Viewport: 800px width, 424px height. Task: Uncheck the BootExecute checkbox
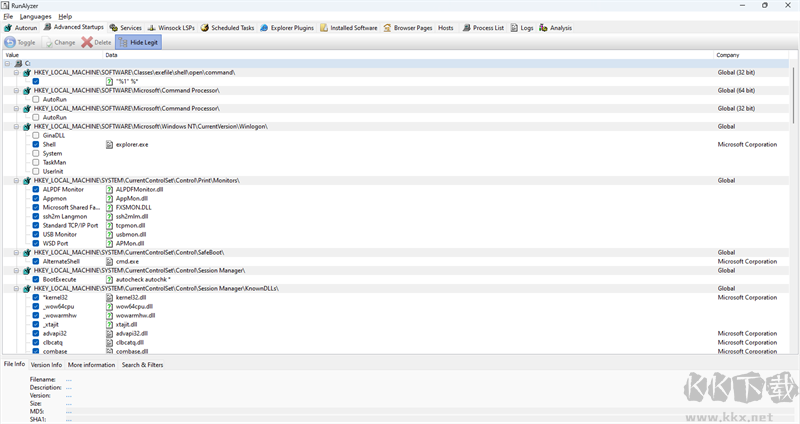click(x=36, y=280)
